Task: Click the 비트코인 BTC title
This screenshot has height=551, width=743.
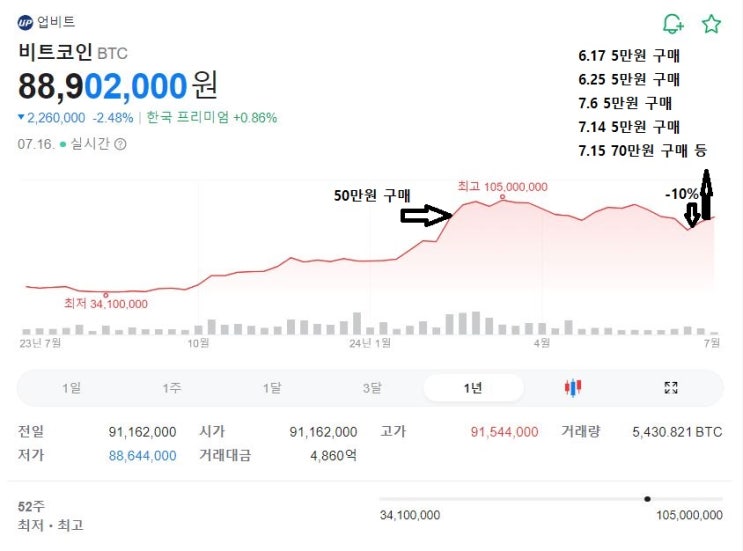Action: pos(73,52)
